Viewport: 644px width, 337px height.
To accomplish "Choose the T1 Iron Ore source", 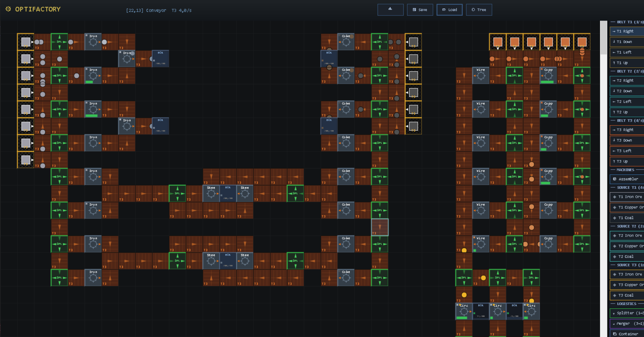I will pyautogui.click(x=627, y=197).
